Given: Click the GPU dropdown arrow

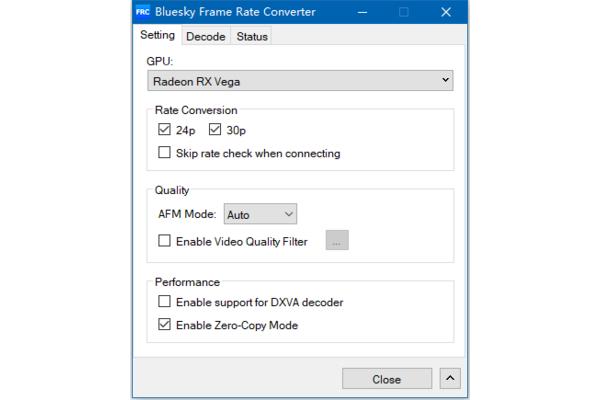Looking at the screenshot, I should pyautogui.click(x=445, y=80).
